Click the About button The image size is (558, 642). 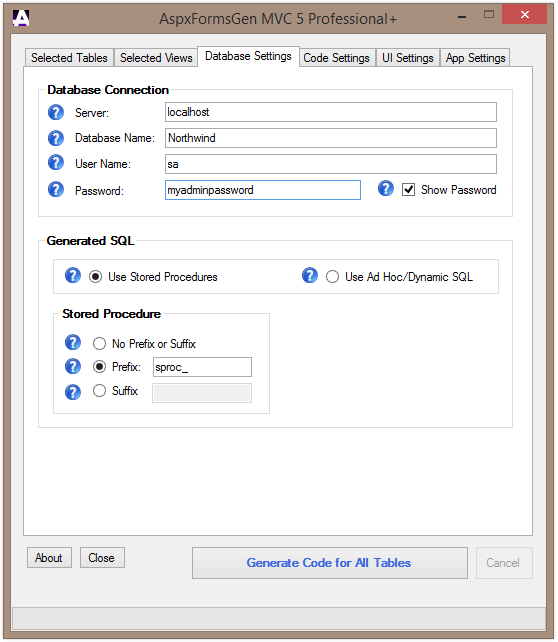click(x=49, y=558)
